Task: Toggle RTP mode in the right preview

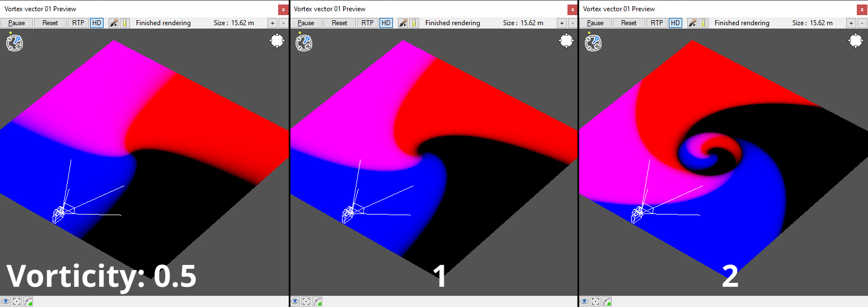Action: (656, 23)
